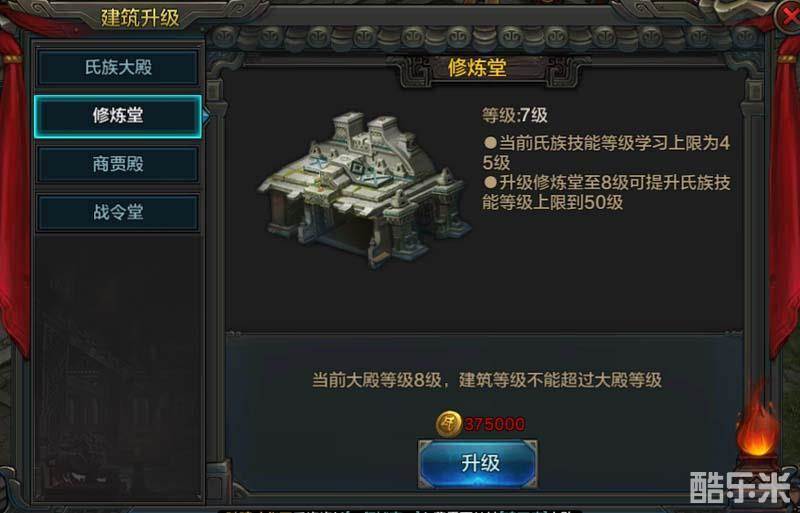Open the 商贾殿 building tab
800x513 pixels.
[118, 164]
